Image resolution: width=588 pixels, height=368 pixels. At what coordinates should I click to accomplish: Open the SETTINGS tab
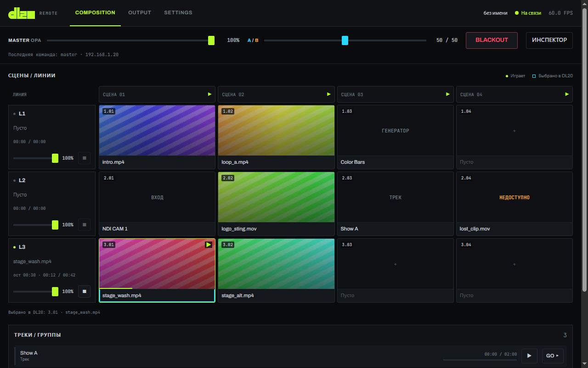coord(178,13)
